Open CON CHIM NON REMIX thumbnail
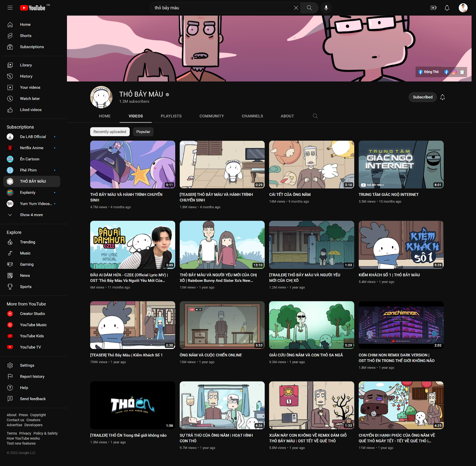476x466 pixels. coord(401,325)
